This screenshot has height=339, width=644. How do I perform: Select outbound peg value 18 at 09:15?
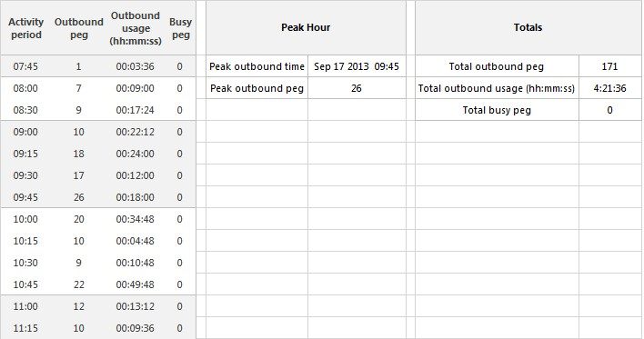(x=78, y=154)
